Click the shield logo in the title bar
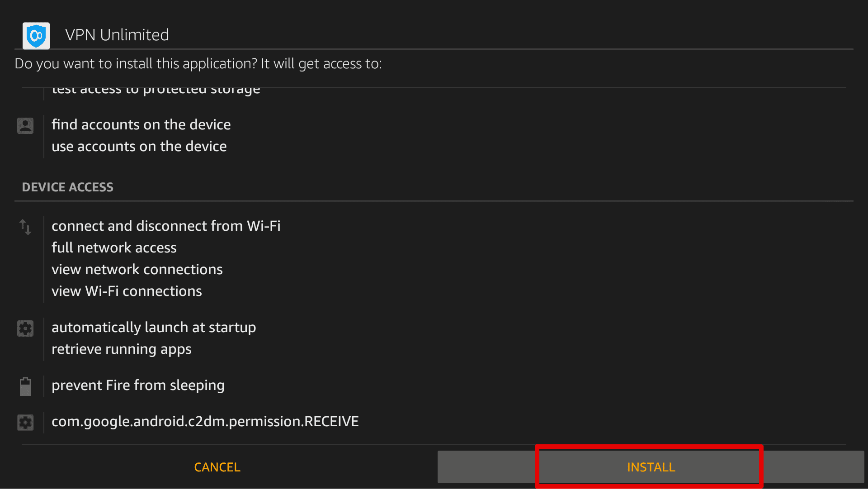This screenshot has height=490, width=868. tap(36, 35)
